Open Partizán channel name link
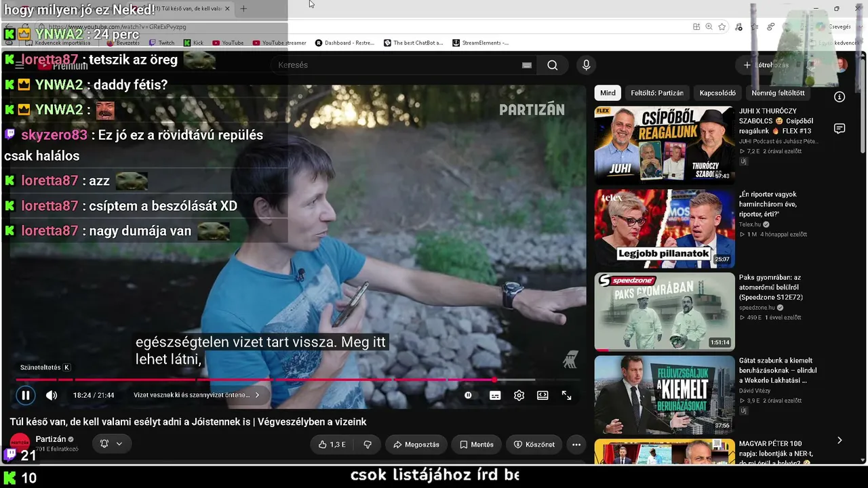 click(x=51, y=439)
